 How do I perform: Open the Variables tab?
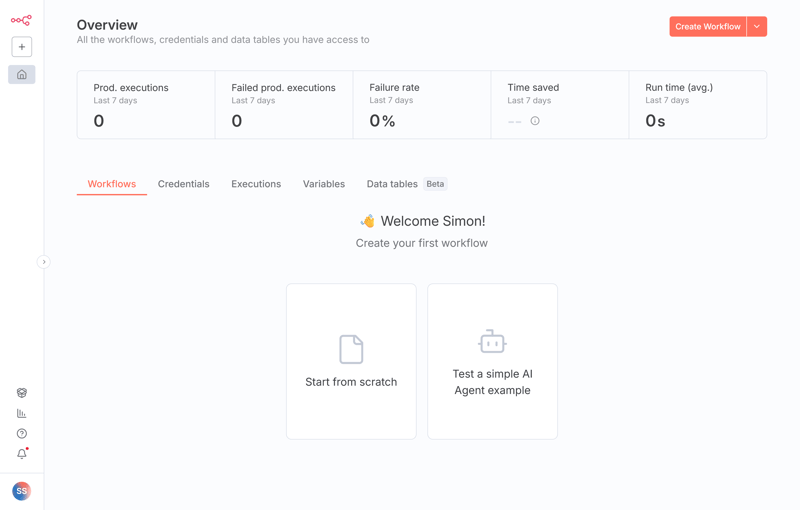(x=324, y=184)
